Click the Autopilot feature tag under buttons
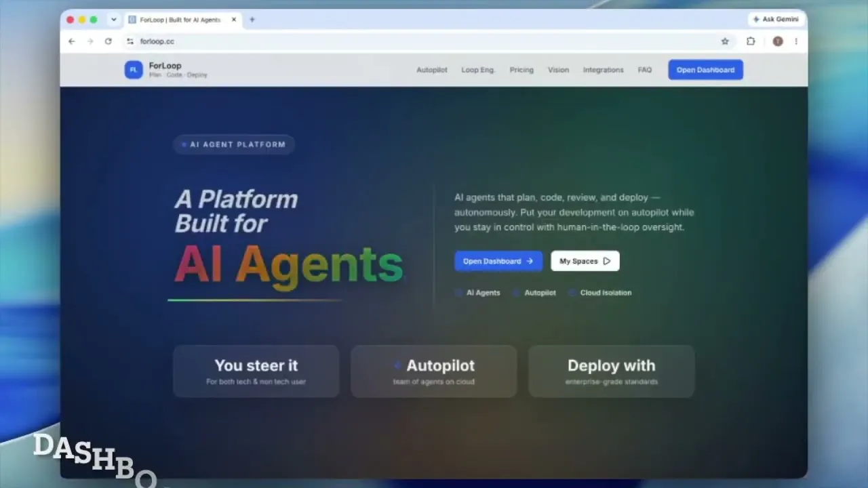Screen dimensions: 868x488 coord(534,293)
